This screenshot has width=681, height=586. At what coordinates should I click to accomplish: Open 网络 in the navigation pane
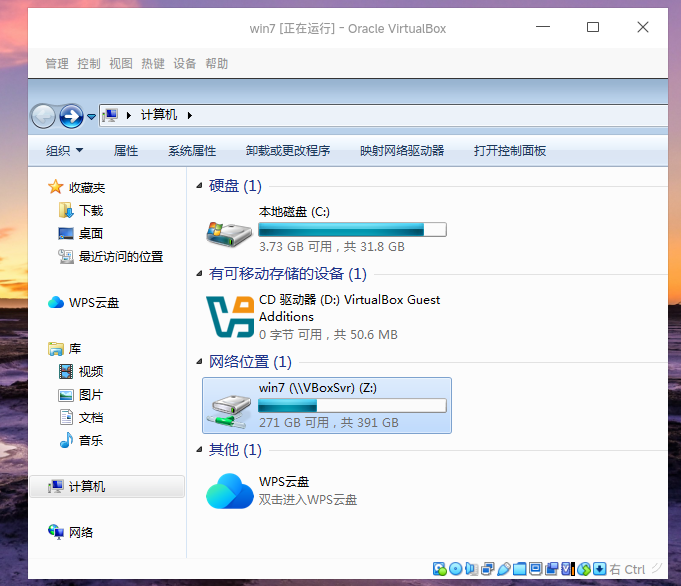[x=81, y=533]
